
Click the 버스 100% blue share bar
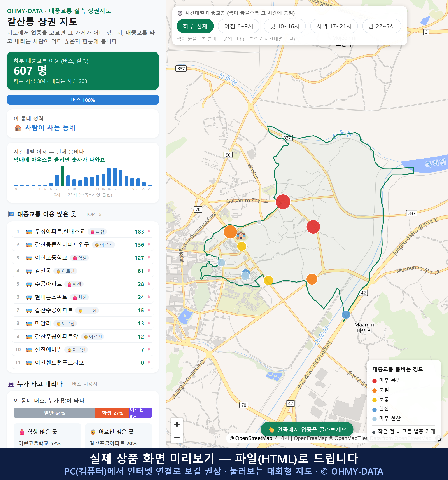[83, 100]
